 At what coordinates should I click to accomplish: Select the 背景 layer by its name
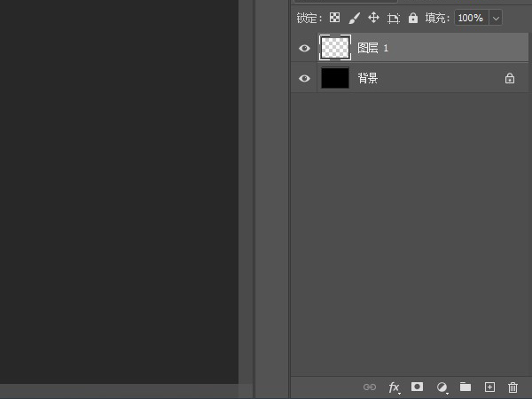(x=368, y=78)
